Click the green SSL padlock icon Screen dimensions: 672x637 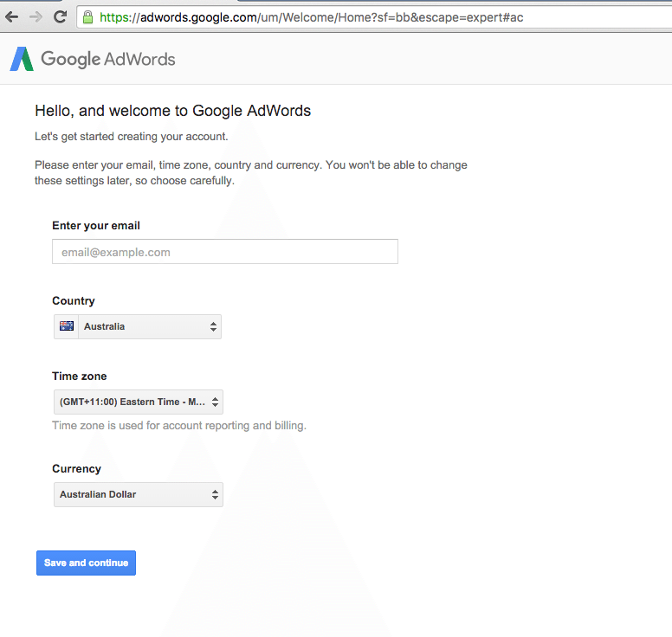(x=87, y=17)
